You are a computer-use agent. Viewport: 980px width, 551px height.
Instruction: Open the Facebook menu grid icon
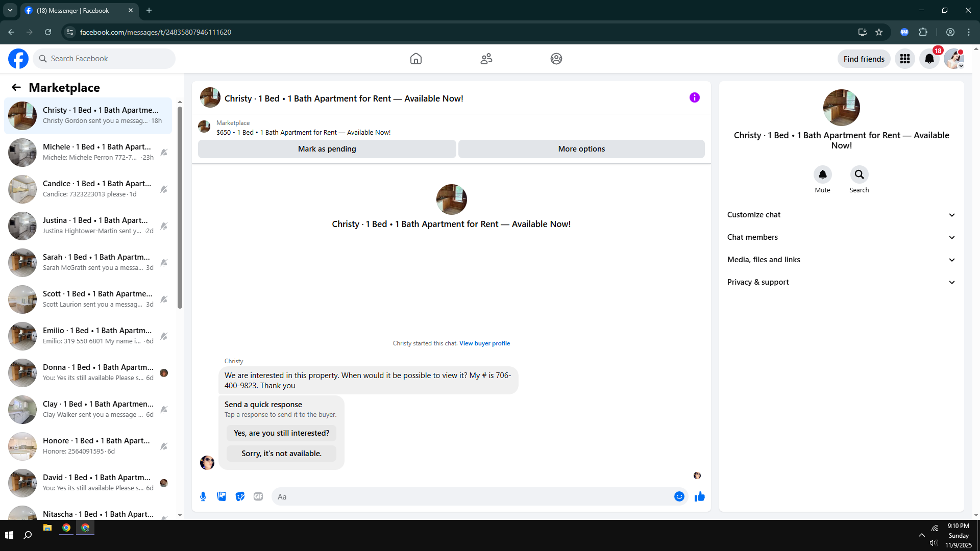click(905, 59)
